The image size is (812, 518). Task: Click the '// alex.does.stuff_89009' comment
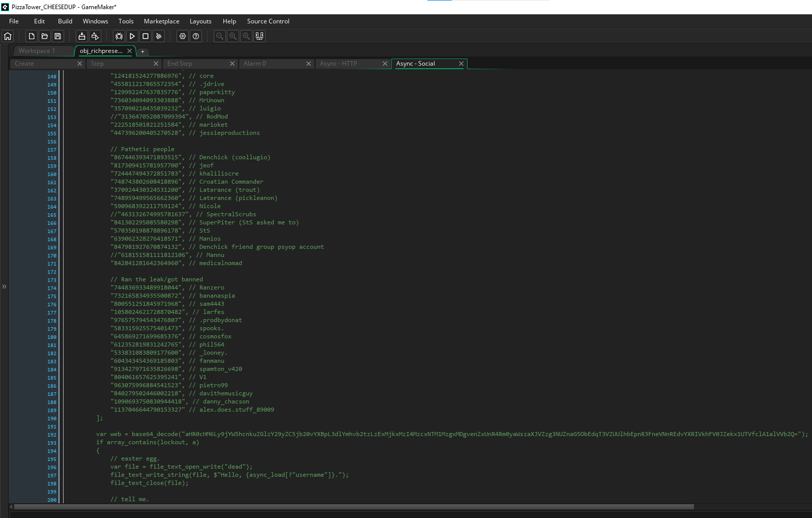(x=231, y=410)
